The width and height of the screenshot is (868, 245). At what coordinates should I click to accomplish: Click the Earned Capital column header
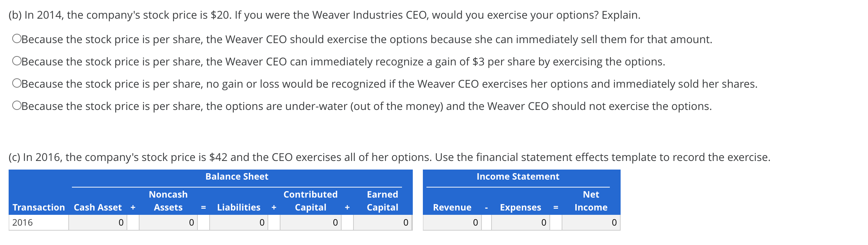(x=382, y=201)
